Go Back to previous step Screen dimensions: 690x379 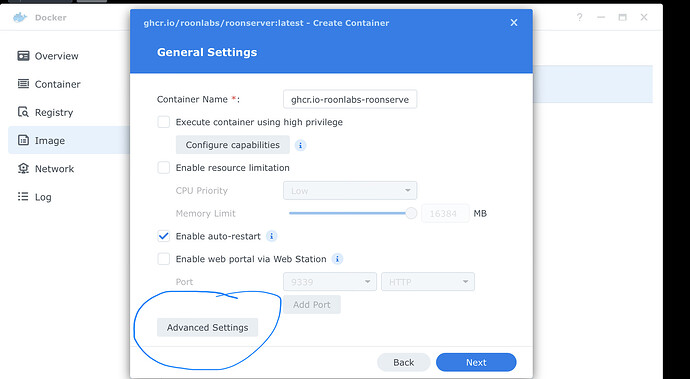[404, 362]
